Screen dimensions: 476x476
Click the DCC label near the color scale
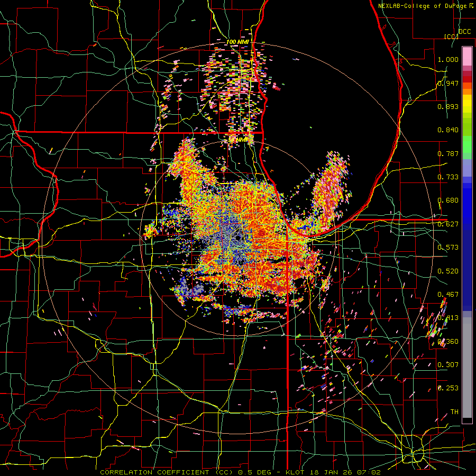[x=464, y=32]
